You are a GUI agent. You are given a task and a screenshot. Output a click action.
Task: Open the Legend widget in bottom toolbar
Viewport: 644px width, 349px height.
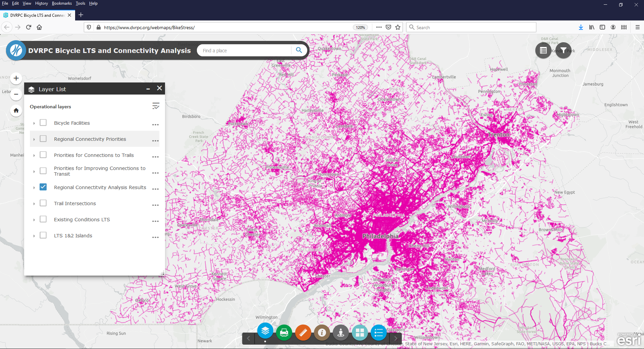click(x=379, y=333)
